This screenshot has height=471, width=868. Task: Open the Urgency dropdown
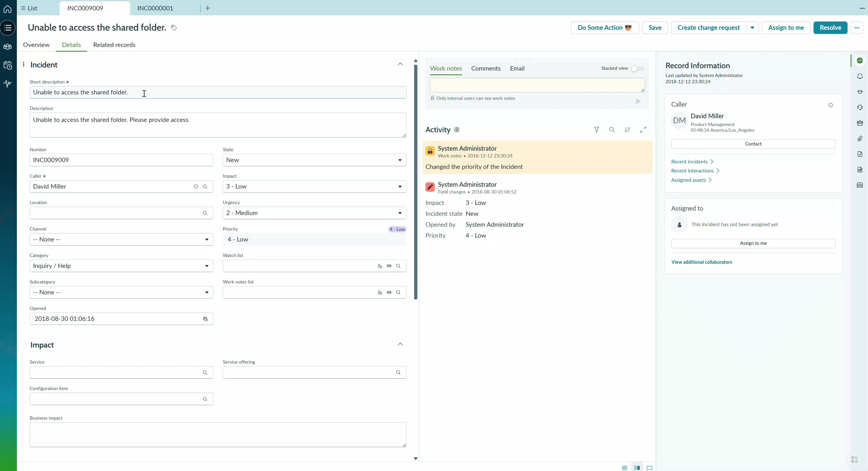pos(314,213)
